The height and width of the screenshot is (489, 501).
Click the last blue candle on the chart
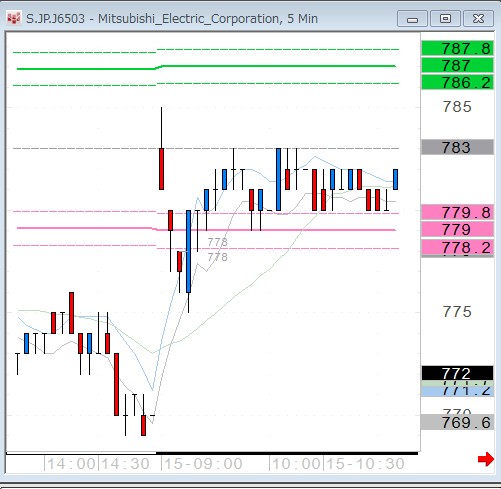tap(395, 179)
